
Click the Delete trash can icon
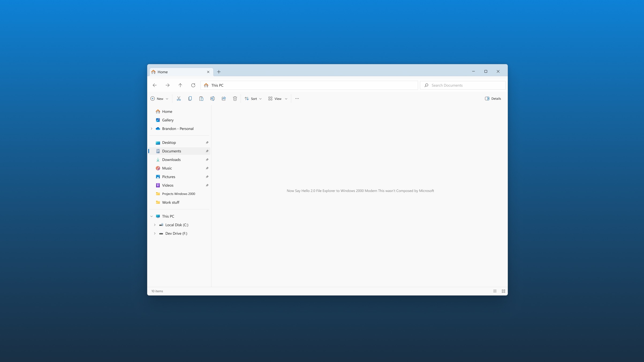[x=235, y=99]
